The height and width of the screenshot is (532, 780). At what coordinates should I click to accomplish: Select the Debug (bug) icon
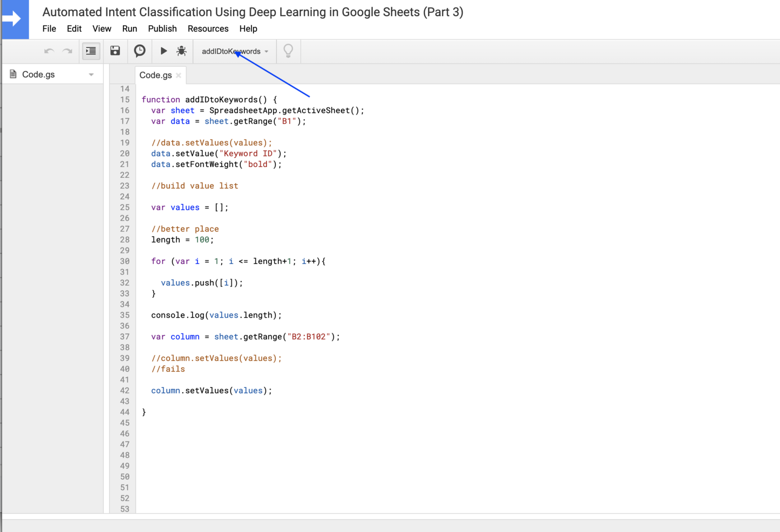point(181,51)
